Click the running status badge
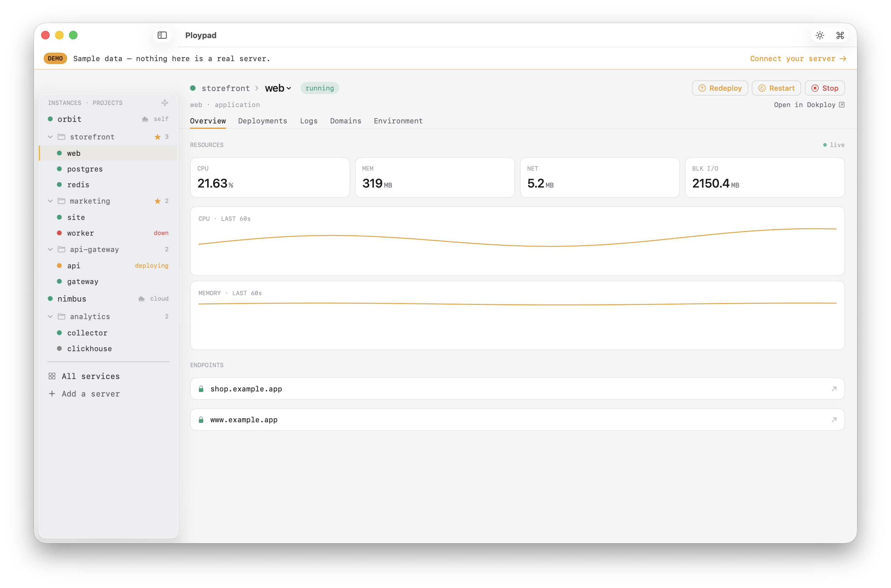The width and height of the screenshot is (891, 588). tap(320, 88)
